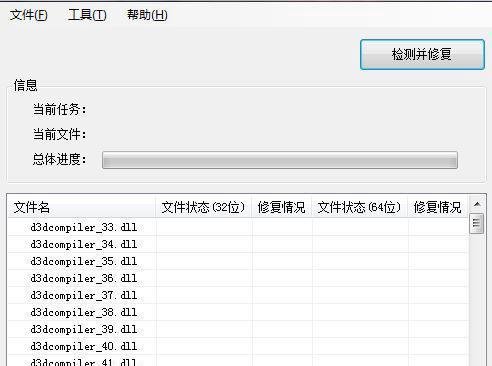Image resolution: width=492 pixels, height=366 pixels.
Task: Open the 文件(F) menu
Action: [28, 15]
